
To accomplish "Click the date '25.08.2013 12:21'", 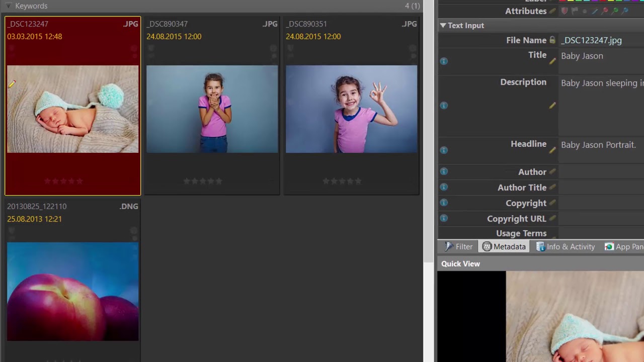I will [x=34, y=219].
